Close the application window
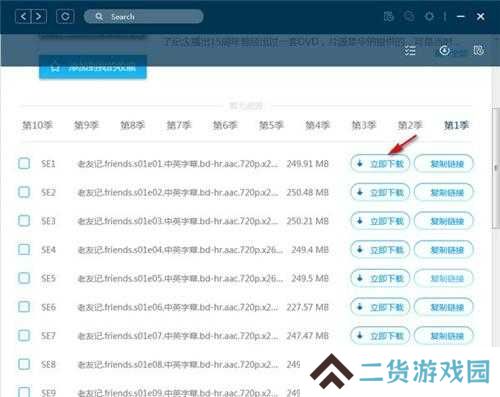The width and height of the screenshot is (500, 397). point(480,16)
